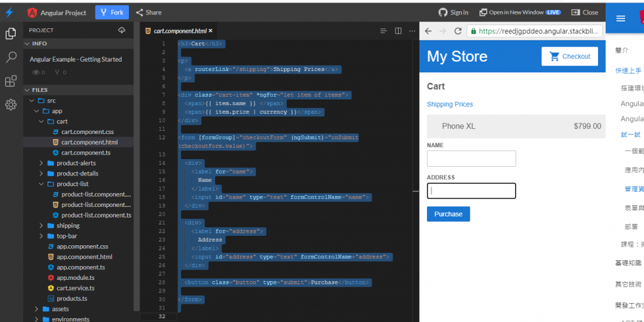This screenshot has height=322, width=644.
Task: Open 簡介 in the docs sidebar
Action: (622, 50)
